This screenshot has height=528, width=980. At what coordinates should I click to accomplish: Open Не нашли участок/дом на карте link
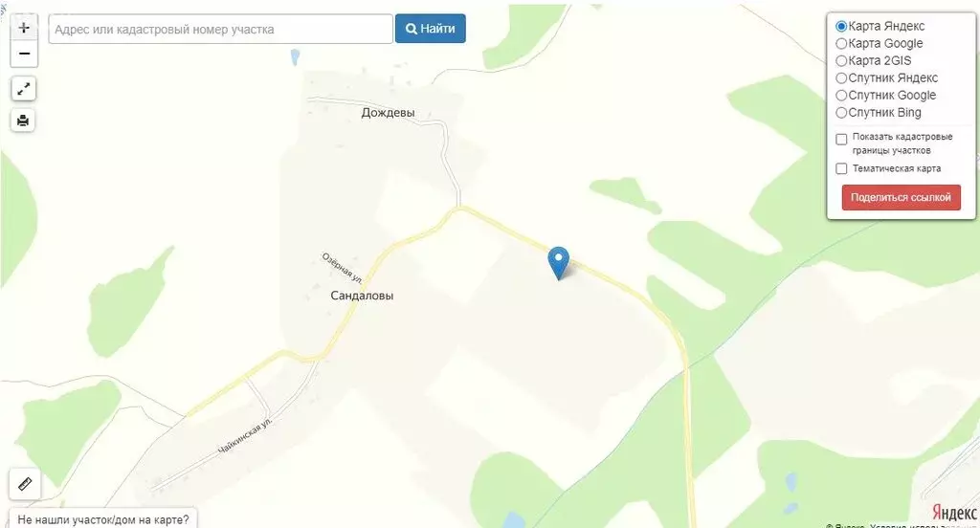click(103, 518)
